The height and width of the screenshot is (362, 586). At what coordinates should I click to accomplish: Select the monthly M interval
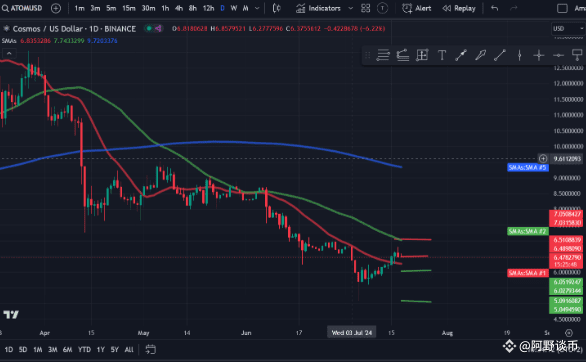click(x=246, y=8)
